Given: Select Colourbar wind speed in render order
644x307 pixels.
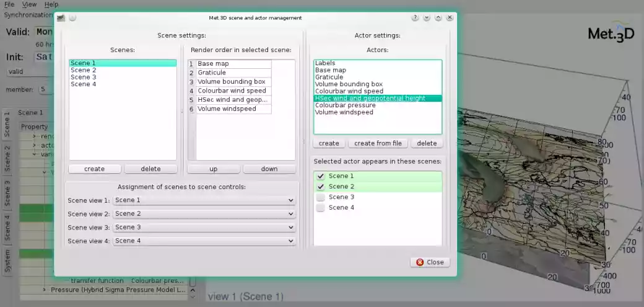Looking at the screenshot, I should [x=233, y=91].
